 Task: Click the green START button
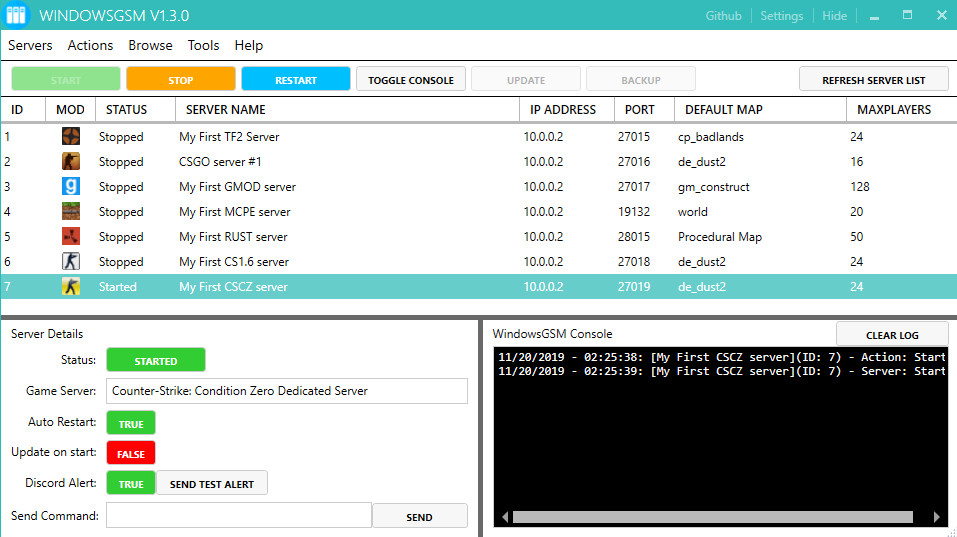point(65,79)
